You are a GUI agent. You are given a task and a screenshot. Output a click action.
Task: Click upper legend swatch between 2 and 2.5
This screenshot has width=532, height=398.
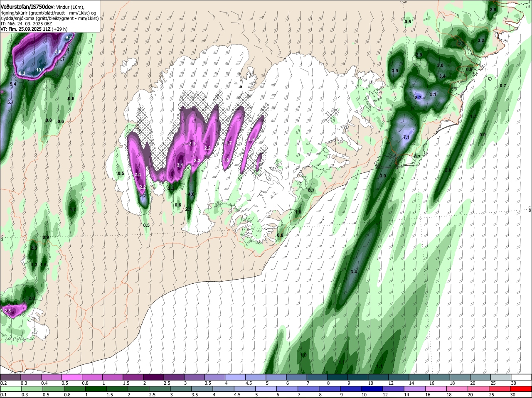point(153,377)
